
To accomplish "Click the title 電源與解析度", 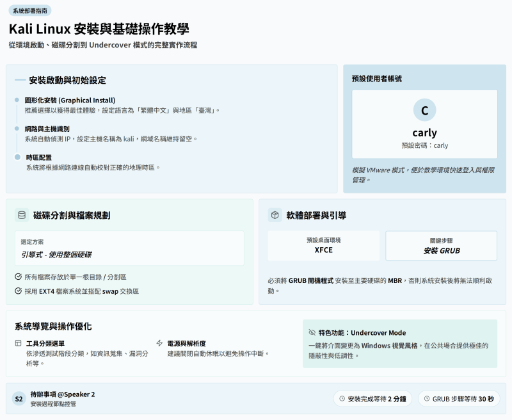I will 186,344.
